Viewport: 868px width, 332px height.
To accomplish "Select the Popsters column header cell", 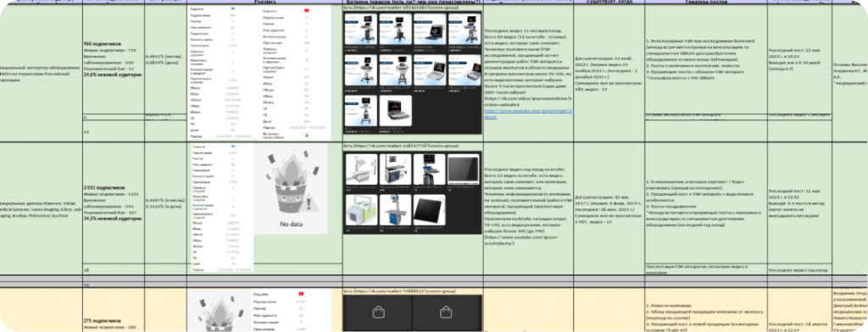I will [264, 3].
